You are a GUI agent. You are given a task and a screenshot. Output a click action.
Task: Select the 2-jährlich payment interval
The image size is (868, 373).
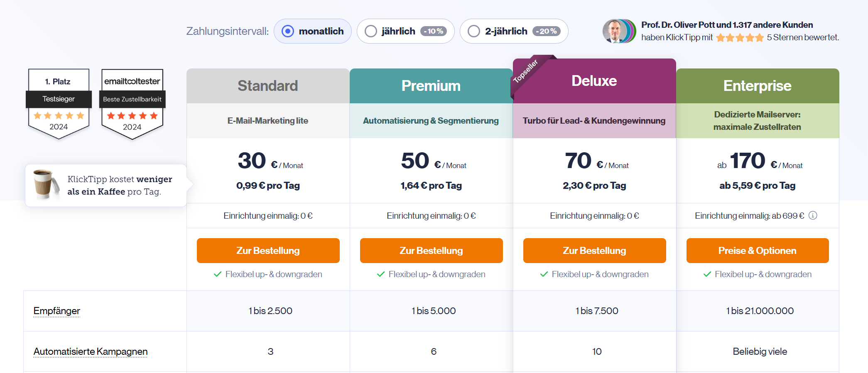tap(514, 31)
